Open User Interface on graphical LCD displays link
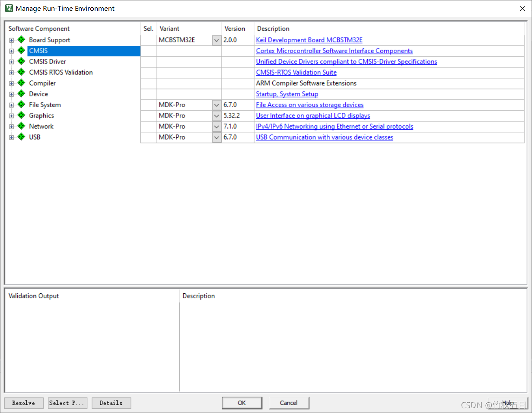 tap(313, 116)
